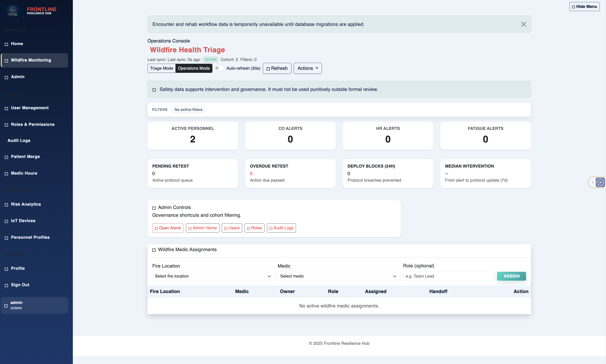This screenshot has width=606, height=364.
Task: Select the Wildfire Monitoring sidebar icon
Action: coord(6,60)
